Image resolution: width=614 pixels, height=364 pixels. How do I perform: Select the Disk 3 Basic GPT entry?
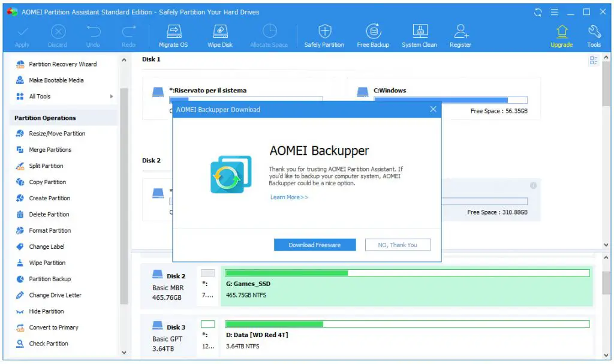(x=168, y=338)
